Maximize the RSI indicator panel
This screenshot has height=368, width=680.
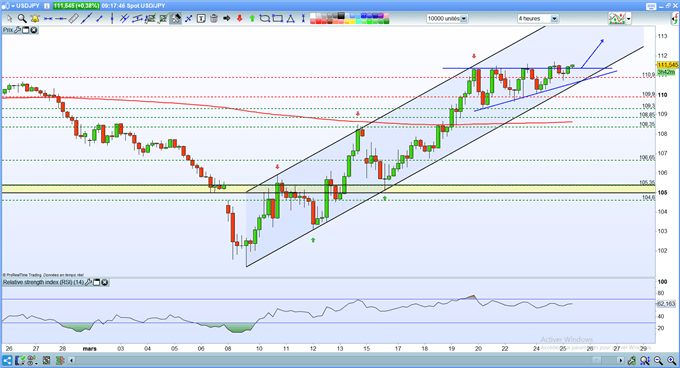97,283
